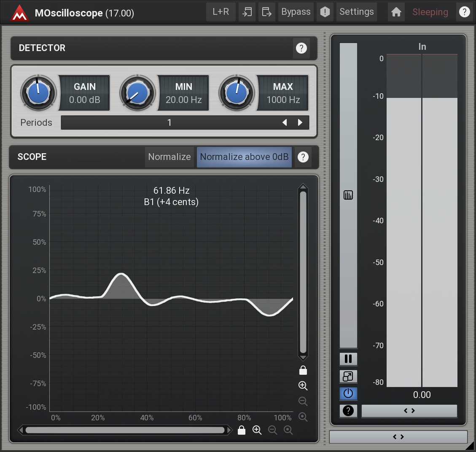Open the Settings menu
Screen dimensions: 476x452
pos(356,12)
